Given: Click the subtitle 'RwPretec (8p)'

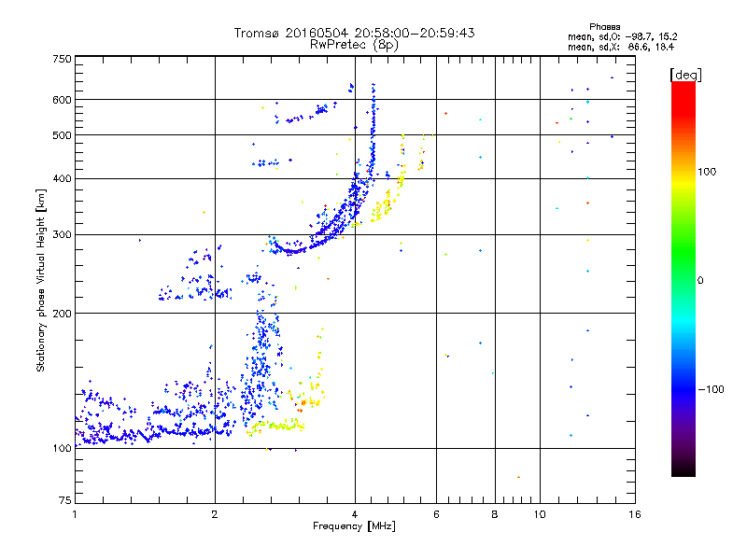Looking at the screenshot, I should 354,45.
